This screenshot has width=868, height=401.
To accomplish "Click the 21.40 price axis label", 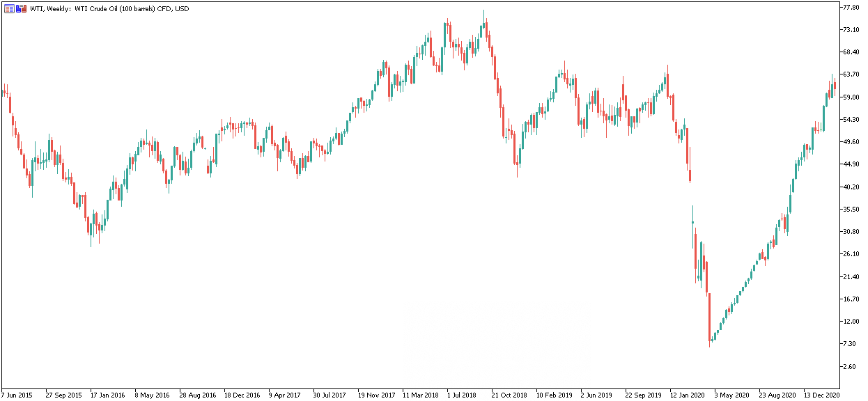I will [851, 276].
